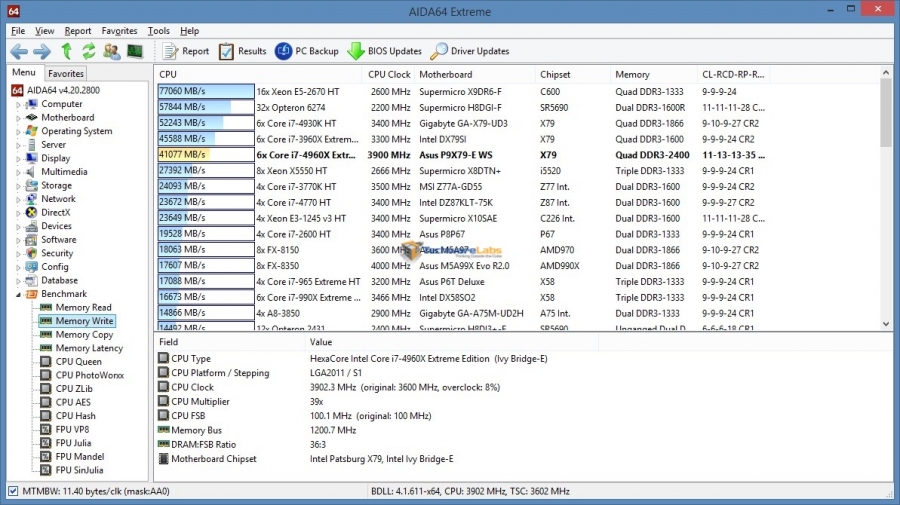
Task: Expand the Storage tree node
Action: click(18, 186)
